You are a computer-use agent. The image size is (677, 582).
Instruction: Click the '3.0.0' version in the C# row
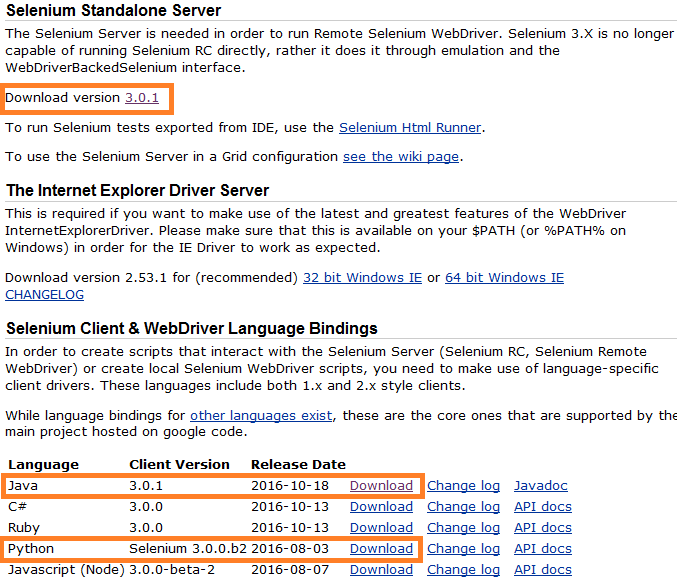coord(146,507)
